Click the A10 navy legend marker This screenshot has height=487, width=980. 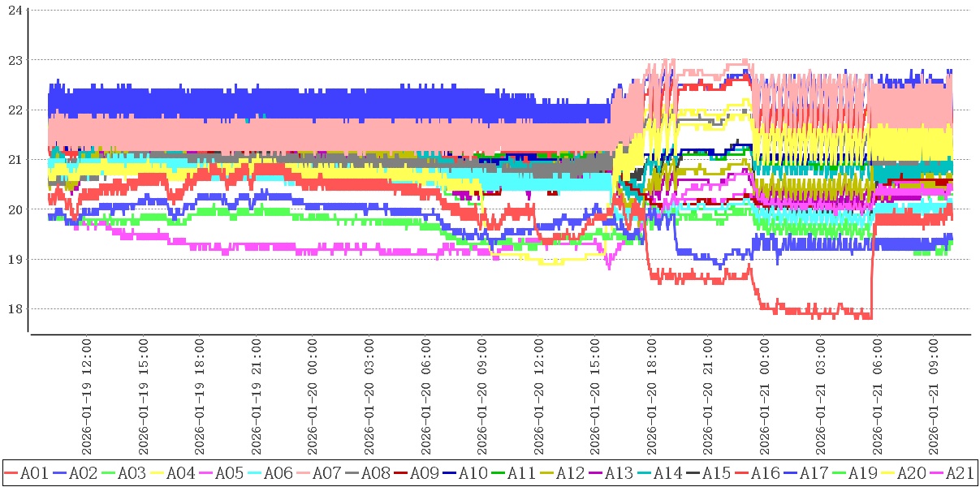point(449,472)
